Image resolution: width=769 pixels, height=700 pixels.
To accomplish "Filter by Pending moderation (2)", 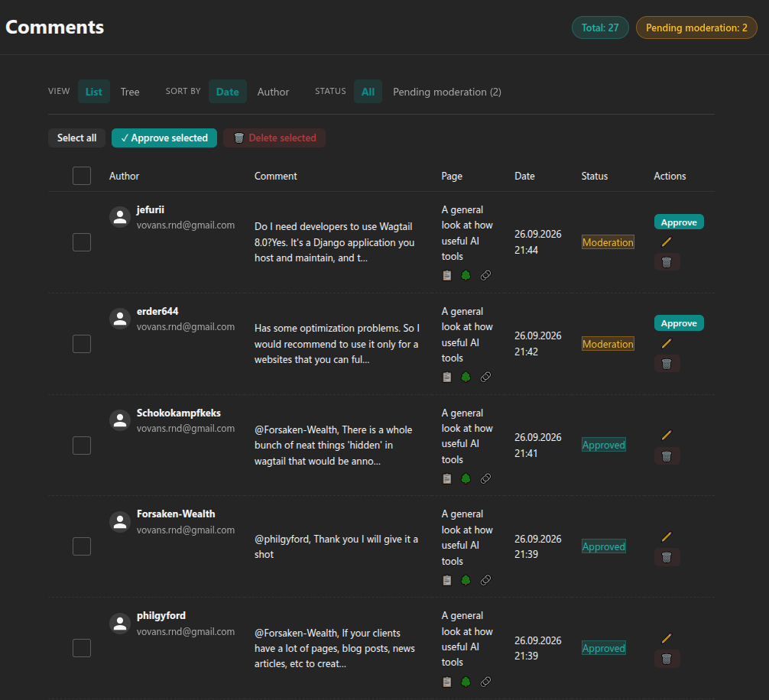I will pyautogui.click(x=446, y=92).
